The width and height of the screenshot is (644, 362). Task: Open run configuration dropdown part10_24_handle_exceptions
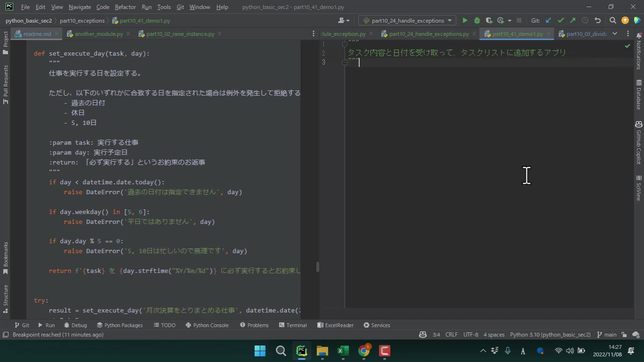pyautogui.click(x=407, y=20)
